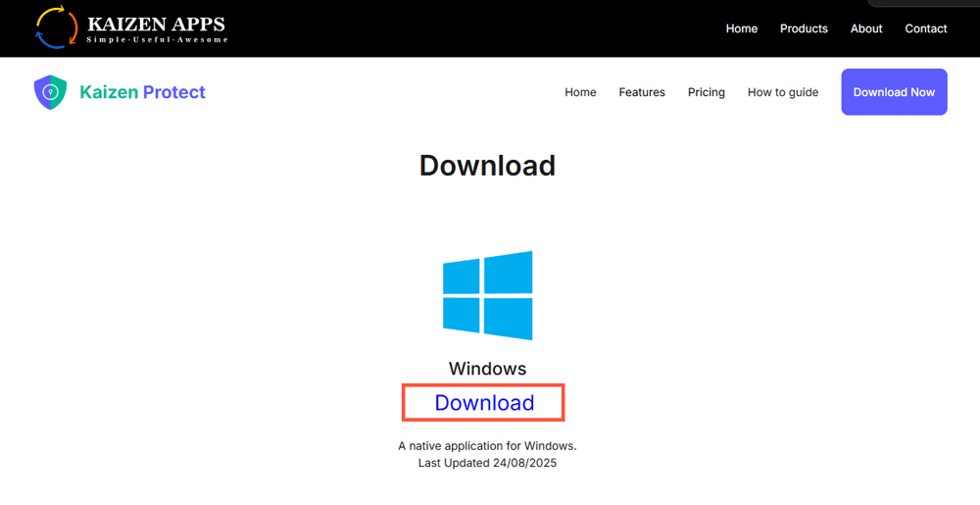Click the Kaizen Protect shield icon
Image resolution: width=980 pixels, height=505 pixels.
click(49, 92)
